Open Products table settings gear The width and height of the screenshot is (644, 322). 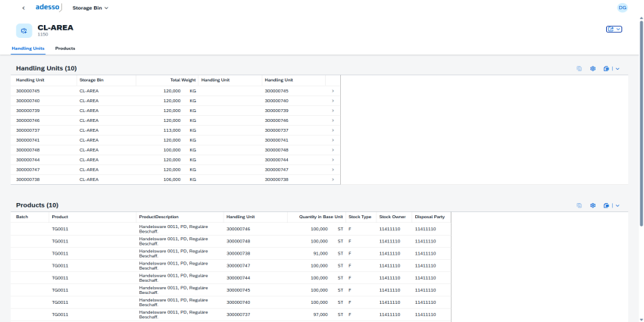[593, 205]
